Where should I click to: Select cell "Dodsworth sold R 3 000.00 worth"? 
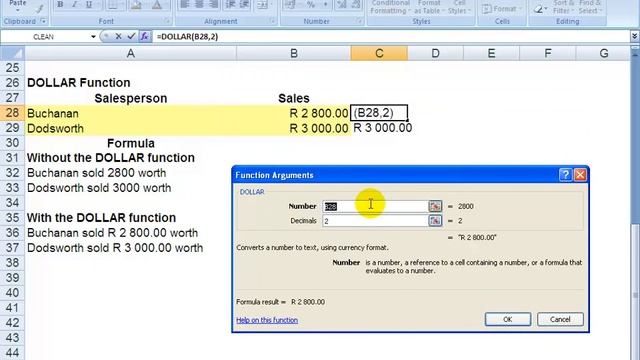[x=131, y=248]
